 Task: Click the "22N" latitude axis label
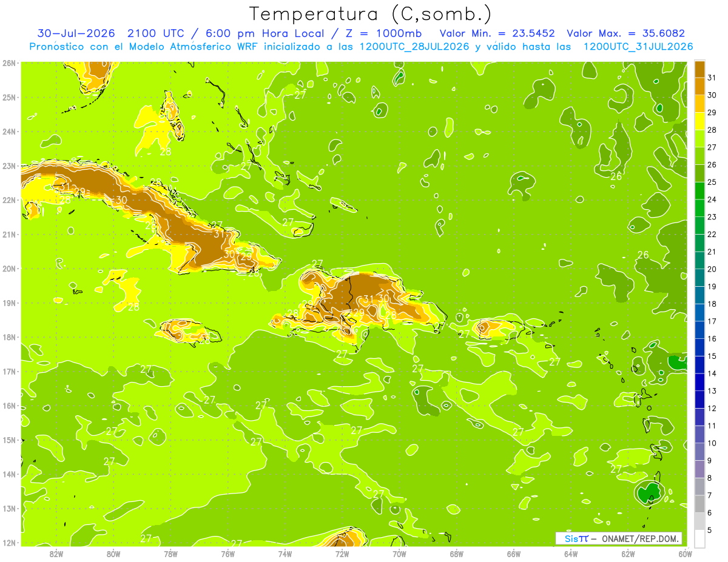(8, 200)
